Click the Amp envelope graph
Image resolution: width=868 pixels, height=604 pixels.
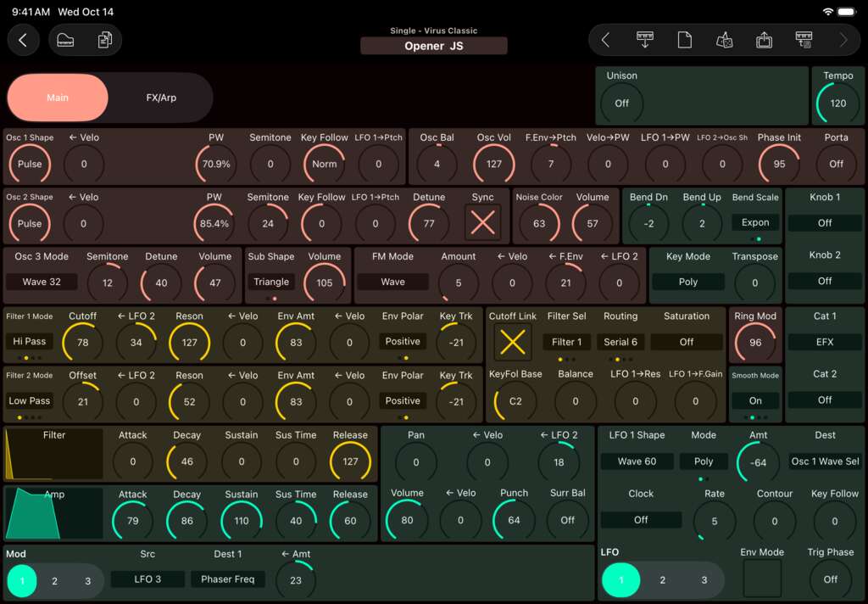point(53,513)
